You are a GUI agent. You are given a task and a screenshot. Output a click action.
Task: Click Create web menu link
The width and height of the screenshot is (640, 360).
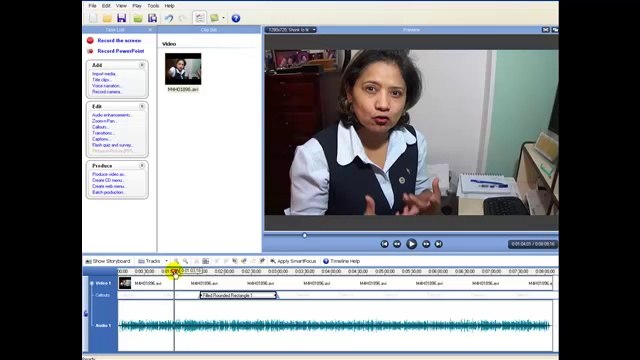tap(109, 186)
